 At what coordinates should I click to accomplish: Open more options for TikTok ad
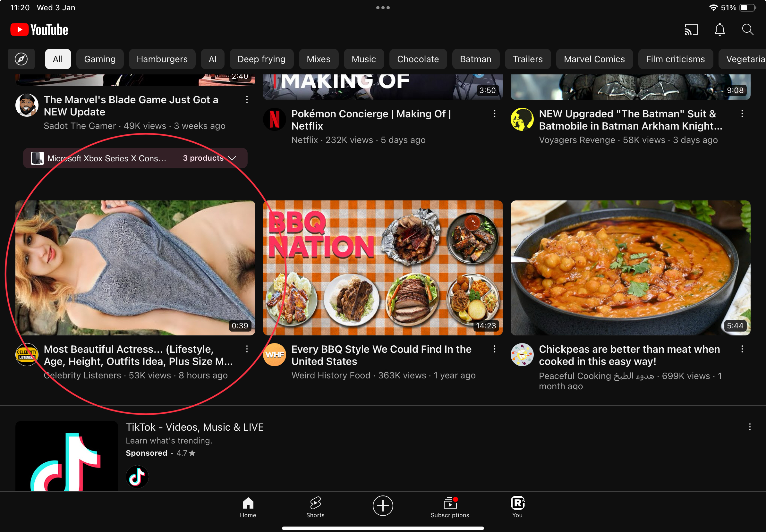pyautogui.click(x=750, y=427)
